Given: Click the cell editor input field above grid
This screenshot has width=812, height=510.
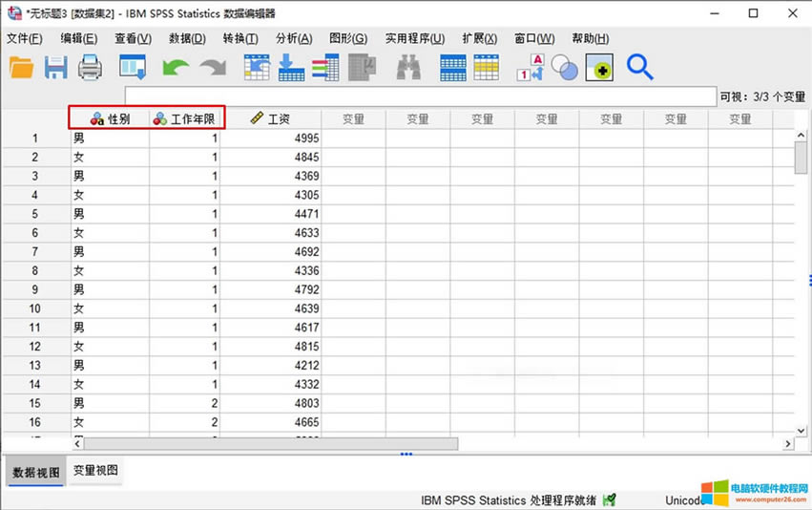Looking at the screenshot, I should click(420, 96).
